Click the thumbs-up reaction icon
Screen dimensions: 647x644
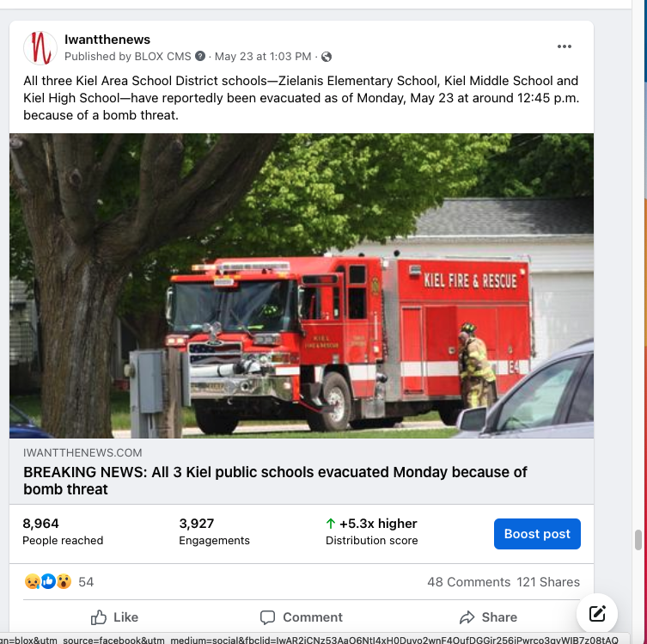click(x=48, y=582)
